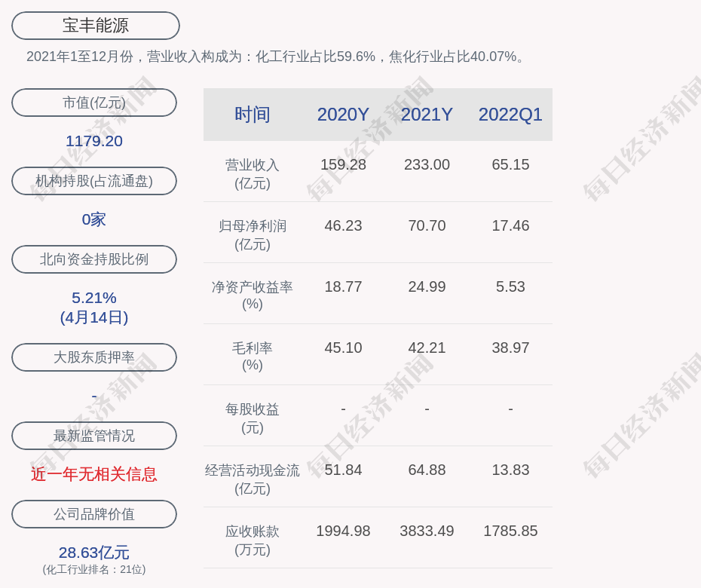Click the 营业收入(亿元) row label
701x588 pixels.
pyautogui.click(x=253, y=174)
